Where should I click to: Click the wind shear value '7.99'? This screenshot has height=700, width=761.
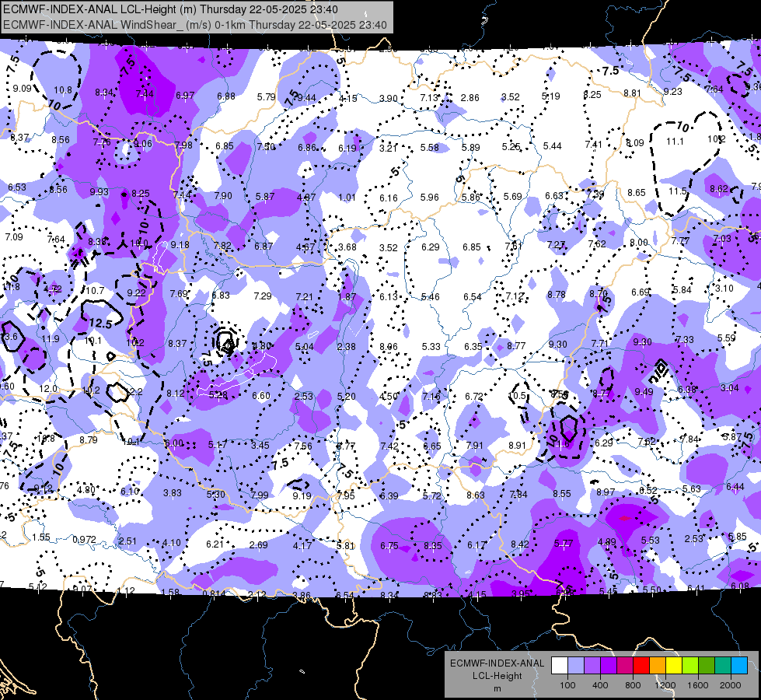(259, 495)
